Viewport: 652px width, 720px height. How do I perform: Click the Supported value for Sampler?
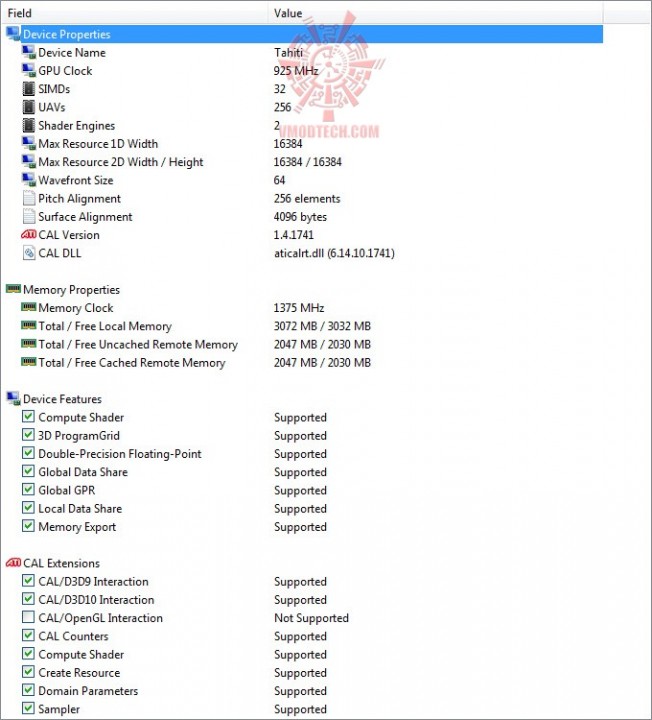pyautogui.click(x=300, y=709)
